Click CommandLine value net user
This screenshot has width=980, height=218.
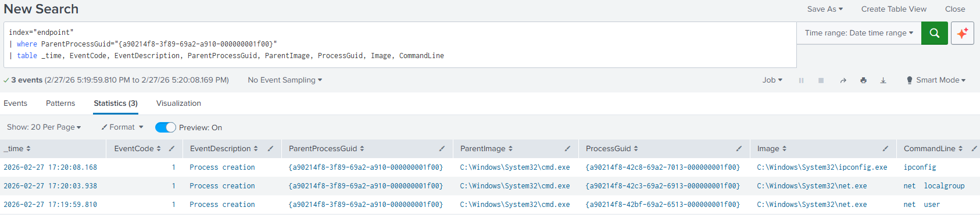point(922,205)
